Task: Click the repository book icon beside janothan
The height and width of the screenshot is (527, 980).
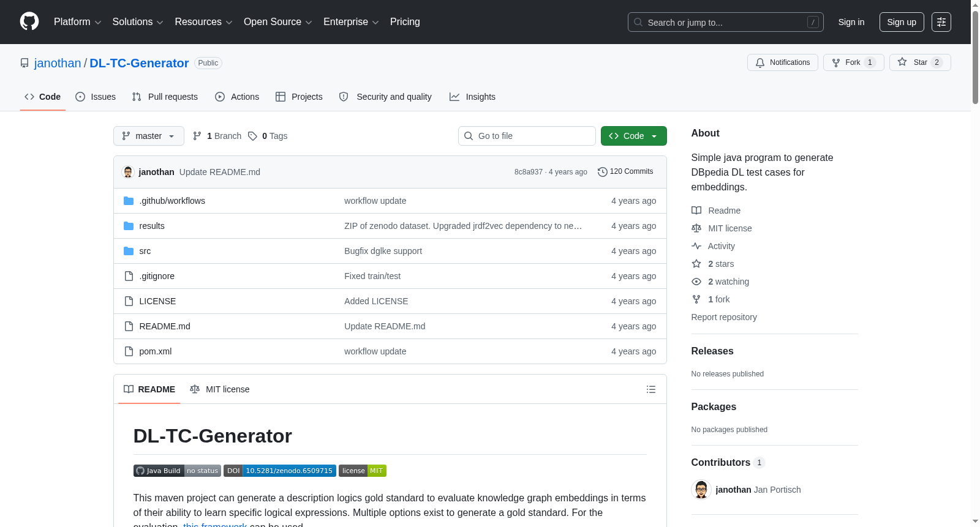Action: click(24, 63)
